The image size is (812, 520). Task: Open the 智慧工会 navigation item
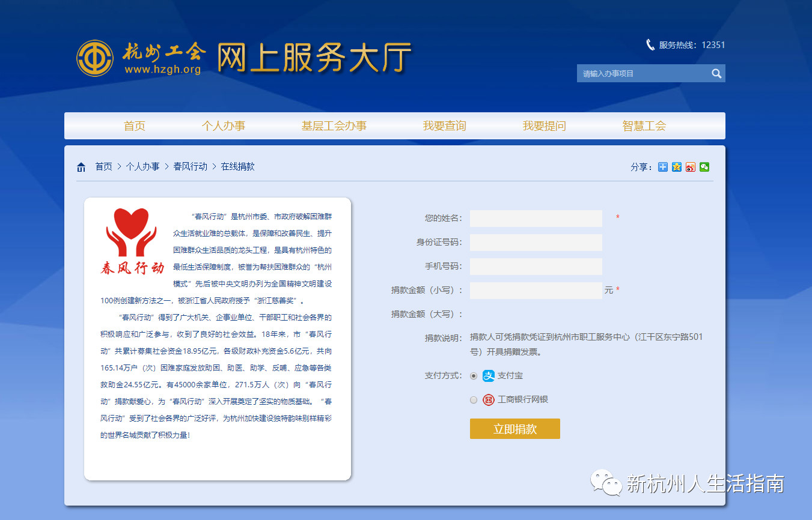click(x=644, y=126)
